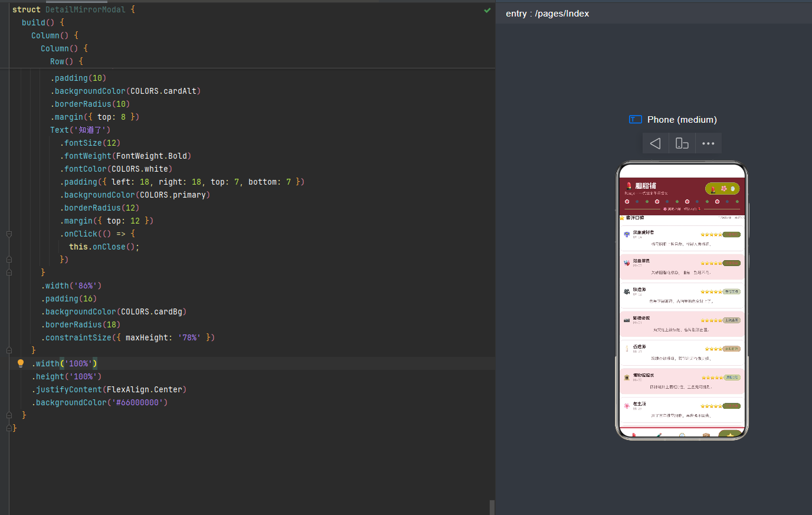This screenshot has height=515, width=812.
Task: Select the lipstick tab in bottom navigation
Action: pos(634,435)
